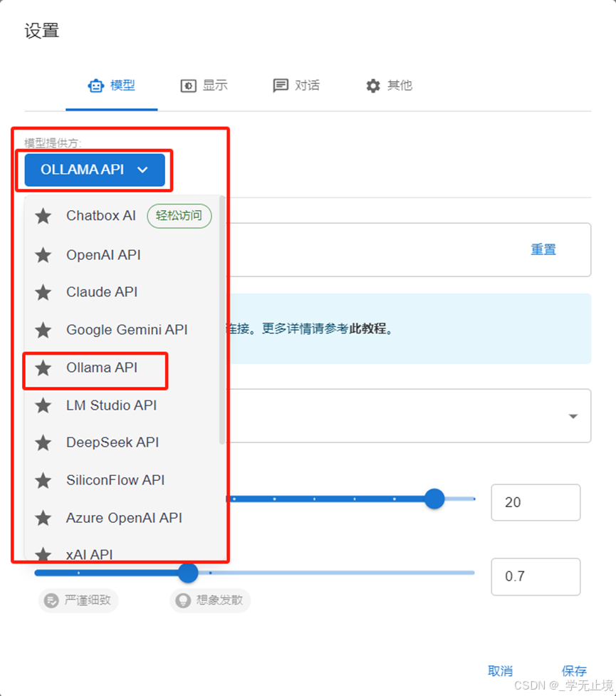The image size is (616, 696).
Task: Open the 其他 tab
Action: point(390,85)
